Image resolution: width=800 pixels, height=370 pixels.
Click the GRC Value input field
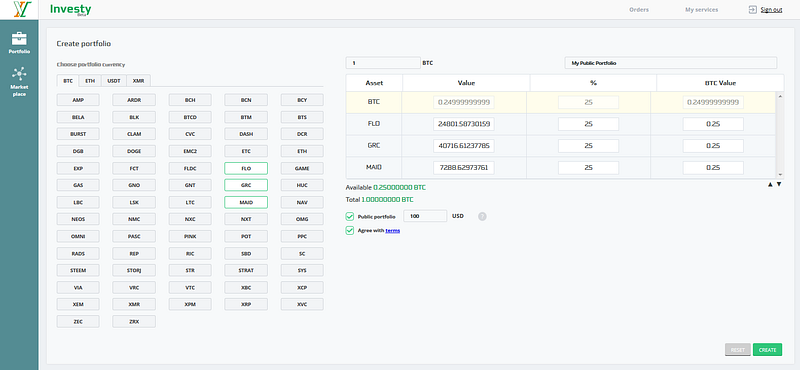[464, 146]
